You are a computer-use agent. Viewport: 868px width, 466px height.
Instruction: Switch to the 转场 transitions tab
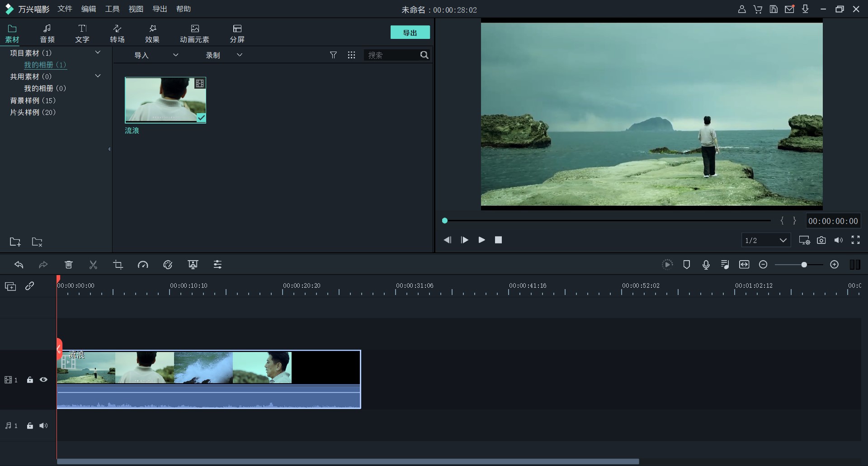click(117, 33)
